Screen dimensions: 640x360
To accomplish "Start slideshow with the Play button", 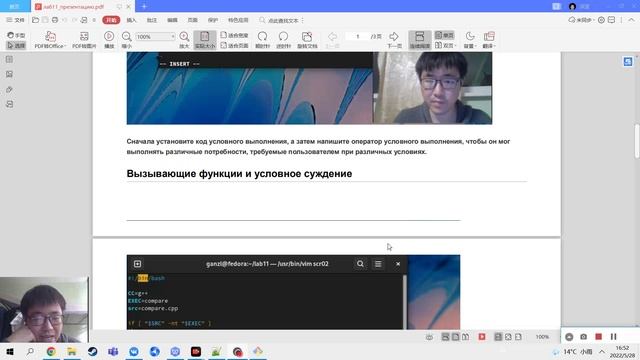I will coord(109,40).
